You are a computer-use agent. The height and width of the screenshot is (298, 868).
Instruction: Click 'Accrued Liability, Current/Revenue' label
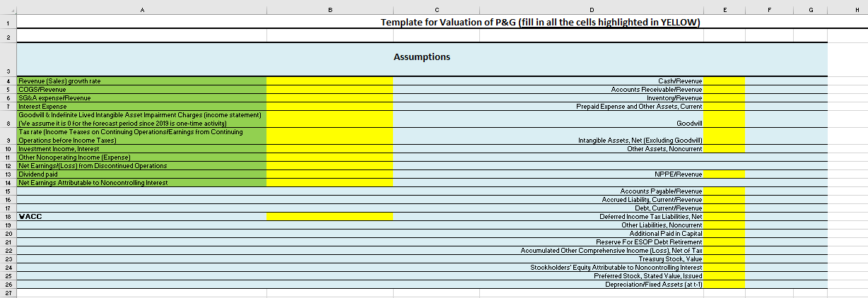(x=592, y=200)
